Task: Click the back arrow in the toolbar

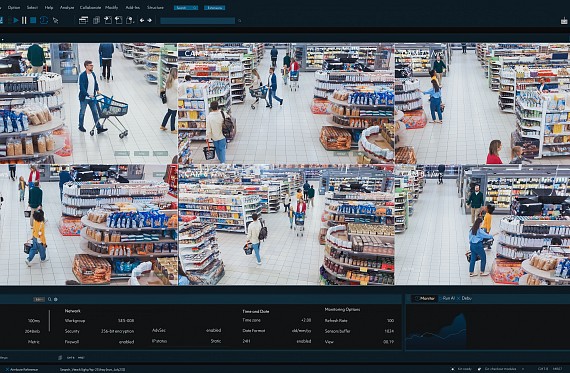Action: click(142, 21)
